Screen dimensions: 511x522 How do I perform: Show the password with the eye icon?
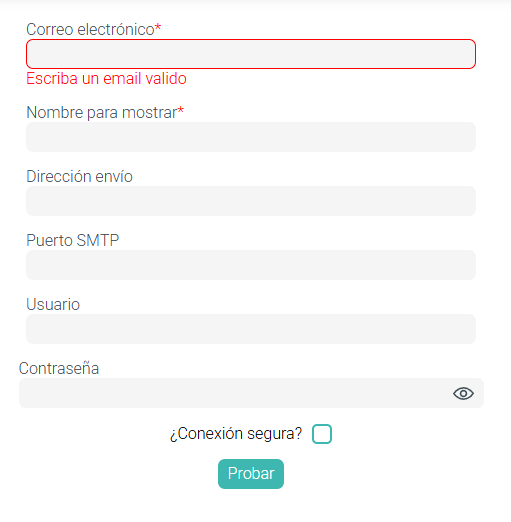coord(463,394)
